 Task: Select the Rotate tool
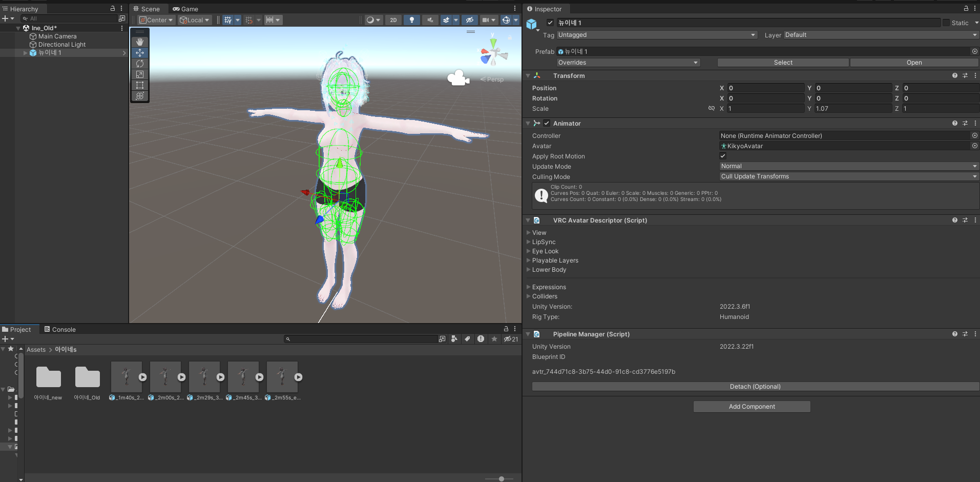coord(140,64)
